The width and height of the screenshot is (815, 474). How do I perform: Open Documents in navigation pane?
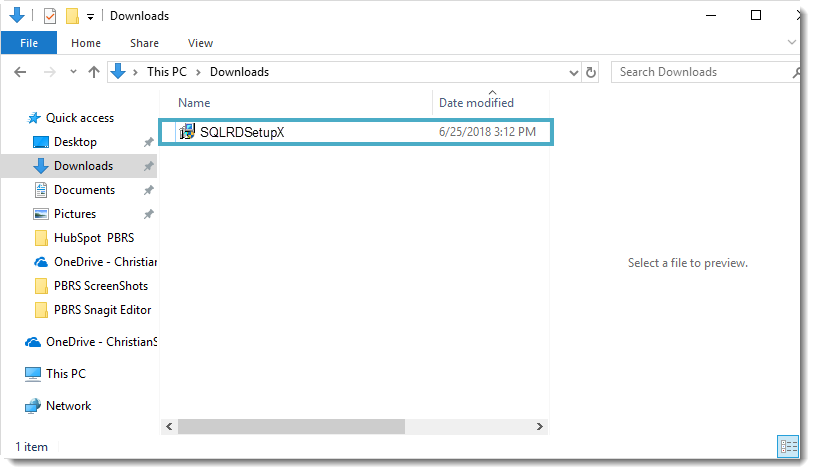(84, 190)
